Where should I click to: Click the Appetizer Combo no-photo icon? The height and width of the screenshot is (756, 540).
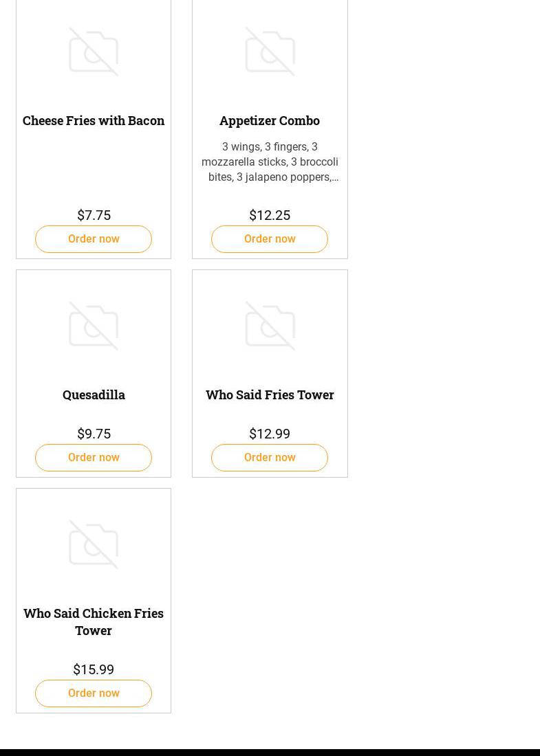click(270, 52)
